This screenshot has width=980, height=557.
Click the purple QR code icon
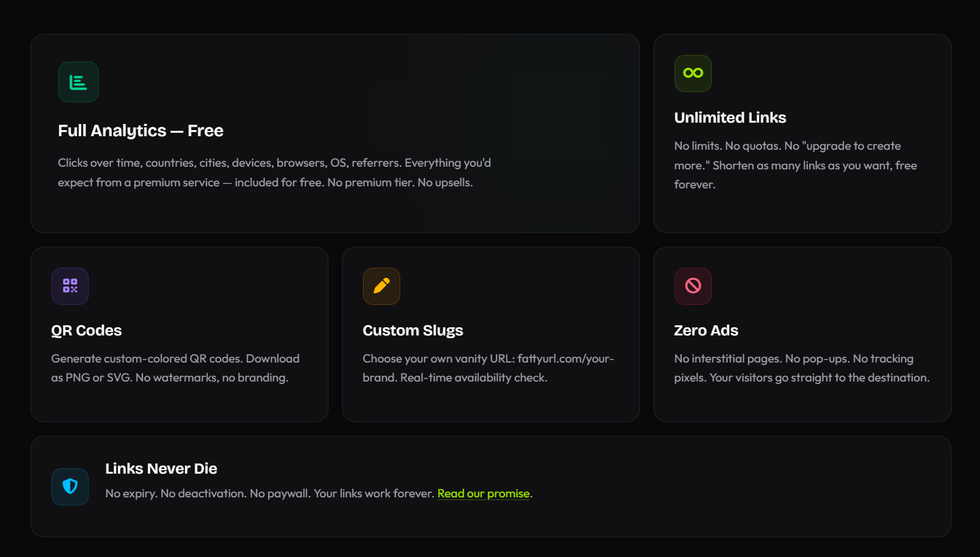click(70, 286)
